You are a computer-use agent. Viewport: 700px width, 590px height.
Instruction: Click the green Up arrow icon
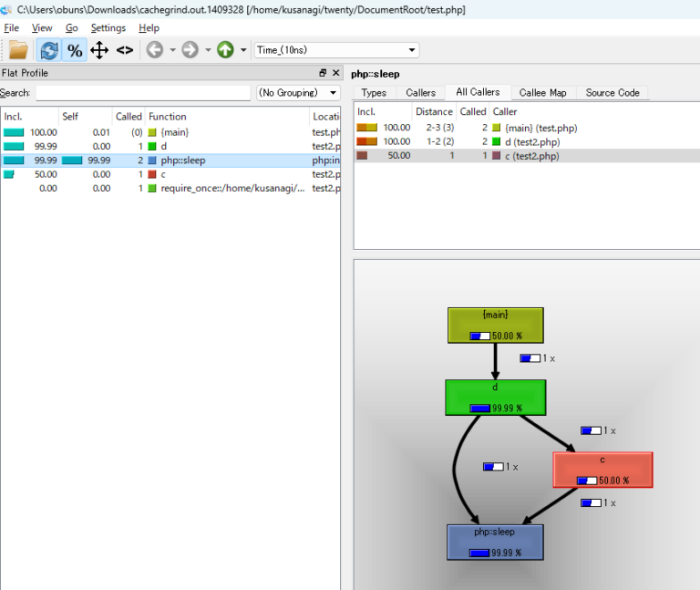point(225,50)
